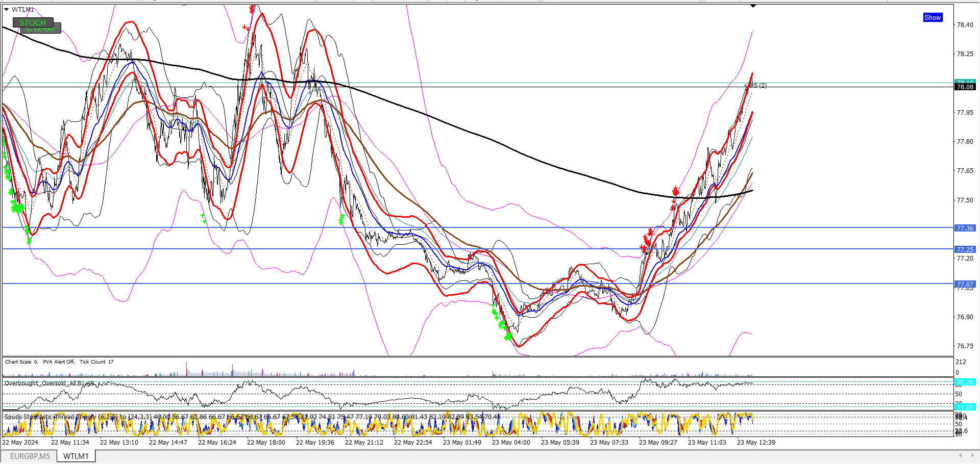Click the 77.25 blue level price label
This screenshot has height=464, width=980.
965,249
